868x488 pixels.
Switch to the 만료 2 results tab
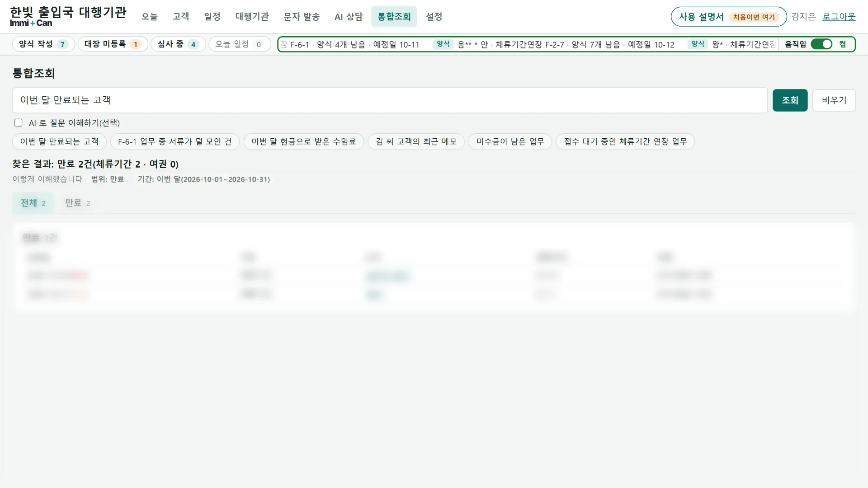[x=78, y=203]
